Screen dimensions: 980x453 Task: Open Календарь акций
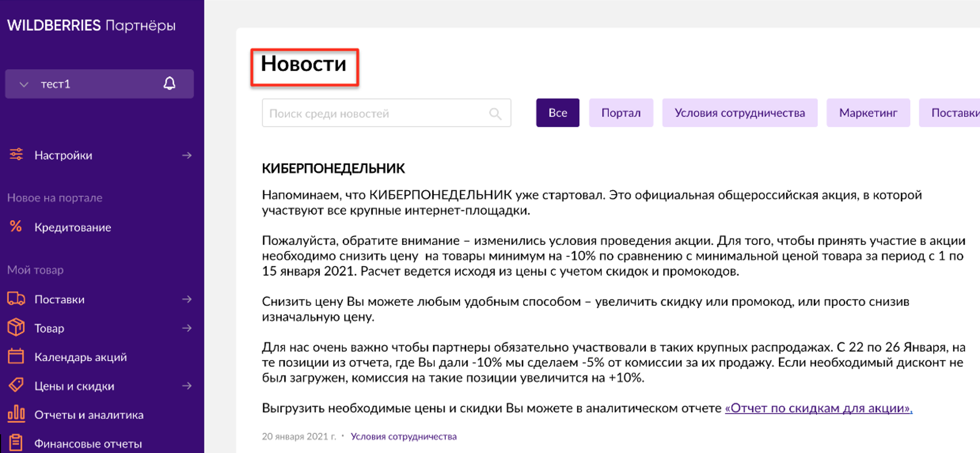[81, 357]
